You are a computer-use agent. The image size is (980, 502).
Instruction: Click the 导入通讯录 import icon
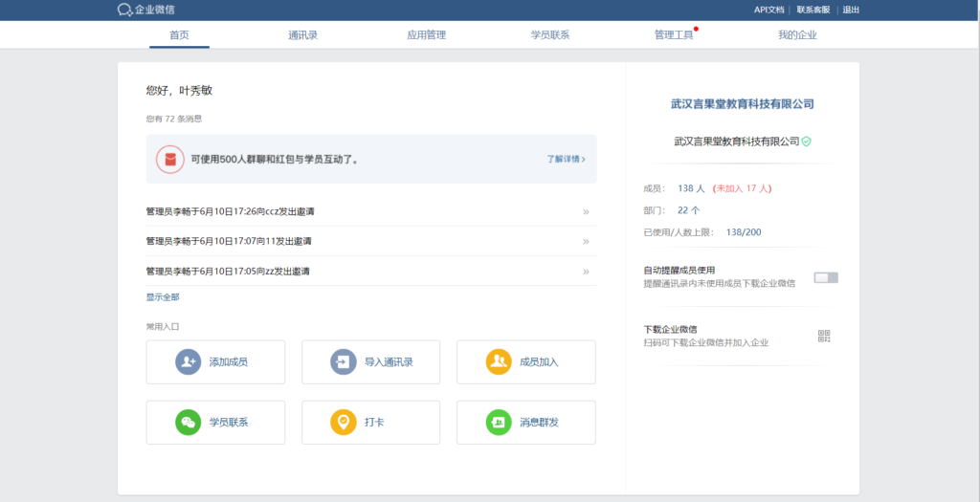[x=344, y=362]
